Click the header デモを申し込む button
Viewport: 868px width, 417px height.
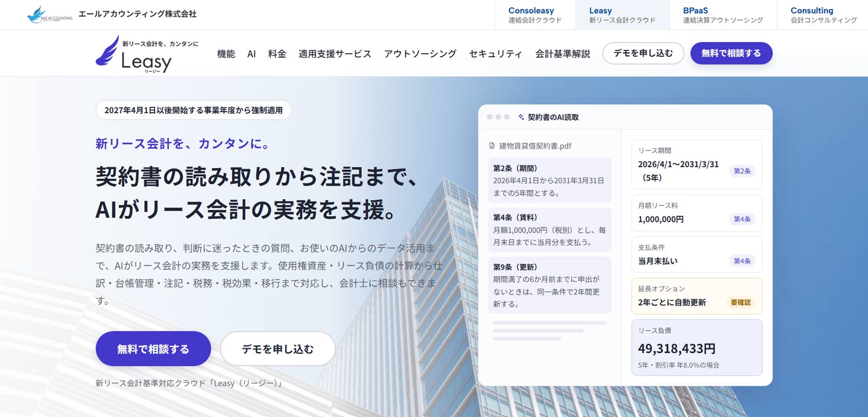coord(643,53)
